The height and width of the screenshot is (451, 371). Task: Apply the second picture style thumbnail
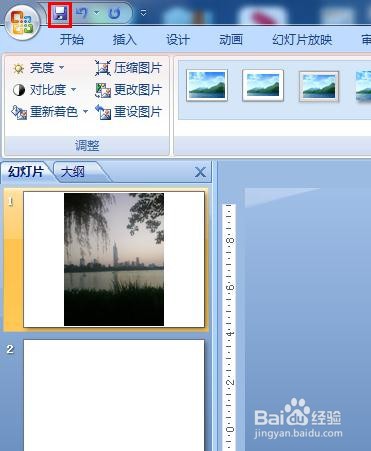point(263,85)
